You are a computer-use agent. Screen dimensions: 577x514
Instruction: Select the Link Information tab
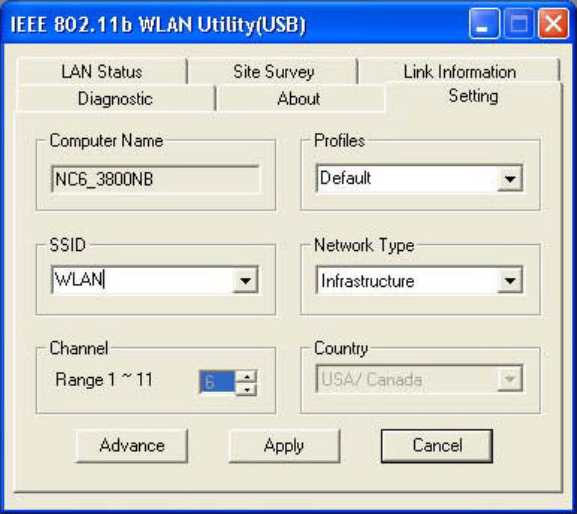(x=459, y=71)
